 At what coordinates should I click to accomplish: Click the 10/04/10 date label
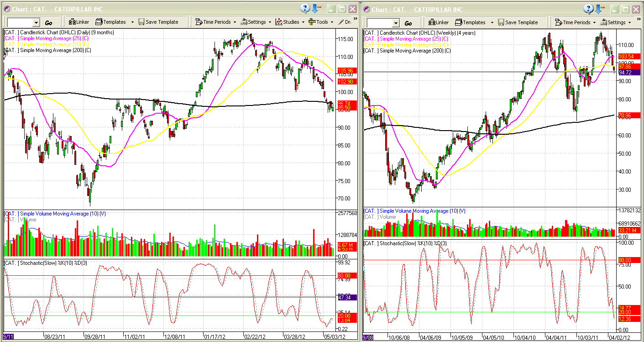[526, 337]
